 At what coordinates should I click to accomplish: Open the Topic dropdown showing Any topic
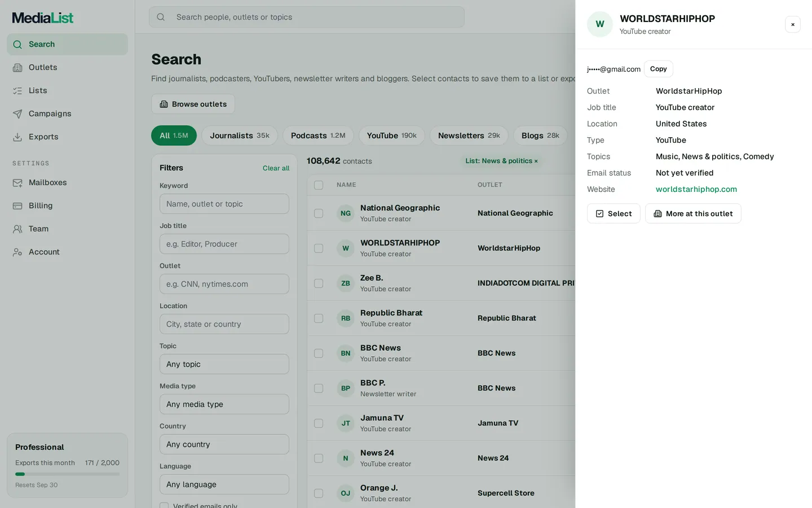[224, 364]
